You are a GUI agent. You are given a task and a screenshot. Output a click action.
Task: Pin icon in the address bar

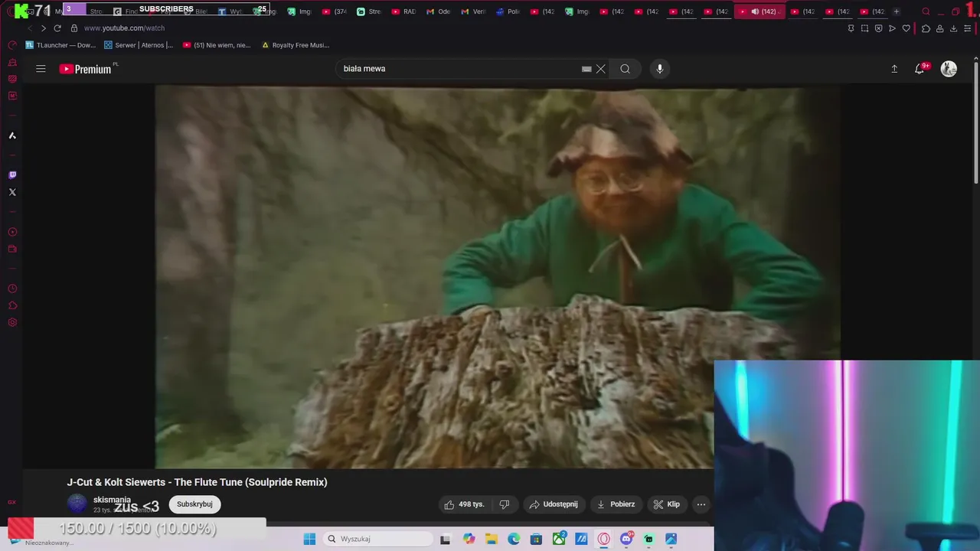coord(851,28)
